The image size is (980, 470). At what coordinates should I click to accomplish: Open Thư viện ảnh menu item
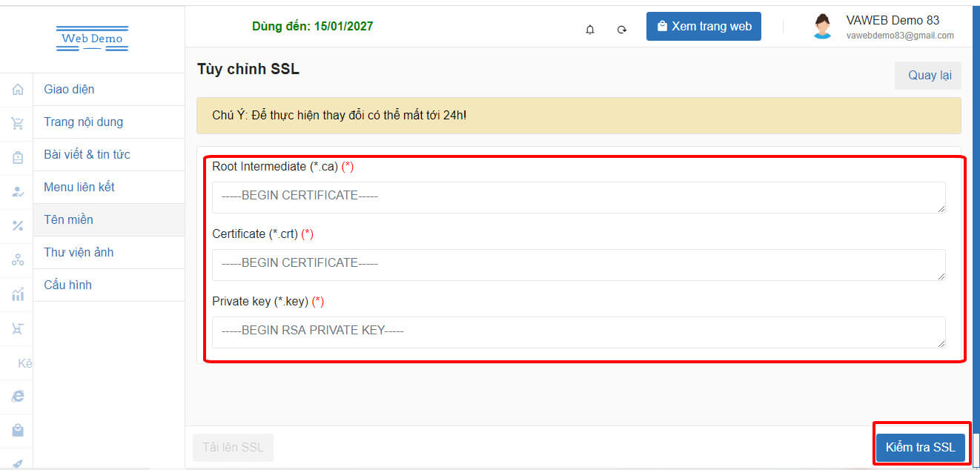(x=79, y=252)
